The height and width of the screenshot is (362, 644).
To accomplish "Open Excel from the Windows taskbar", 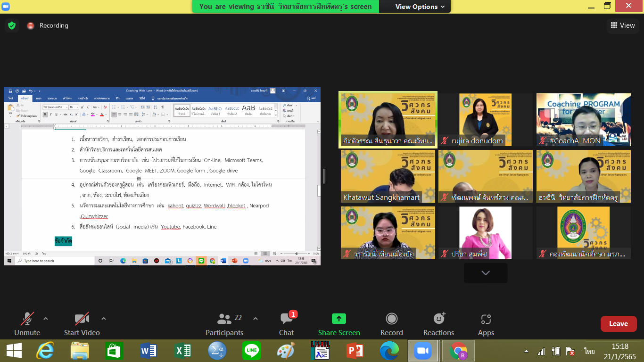I will point(183,351).
